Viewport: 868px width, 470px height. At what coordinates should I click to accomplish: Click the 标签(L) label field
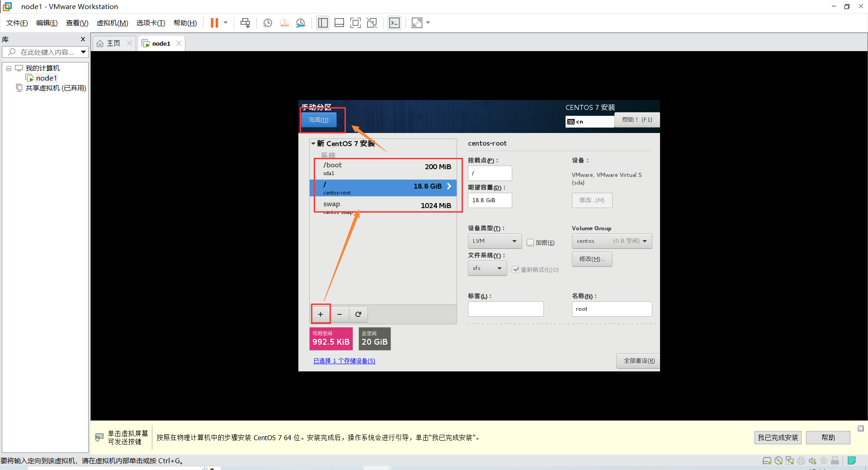tap(505, 309)
